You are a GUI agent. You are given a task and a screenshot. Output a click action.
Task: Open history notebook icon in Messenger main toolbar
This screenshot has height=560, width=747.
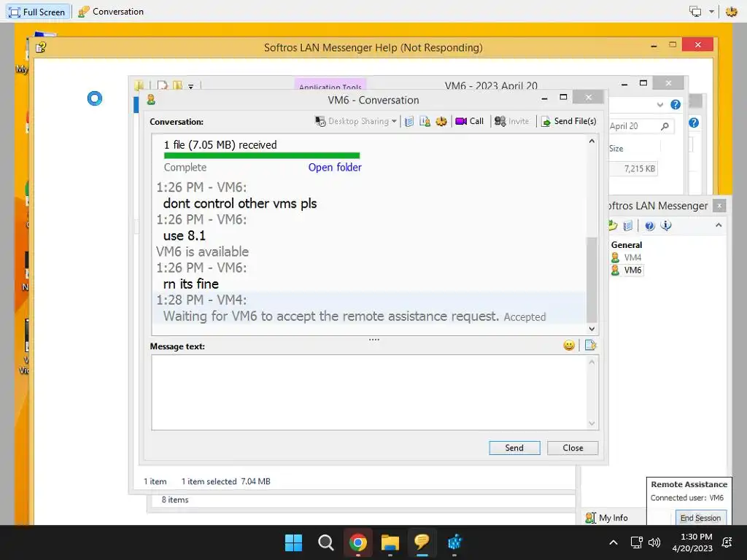pyautogui.click(x=628, y=225)
